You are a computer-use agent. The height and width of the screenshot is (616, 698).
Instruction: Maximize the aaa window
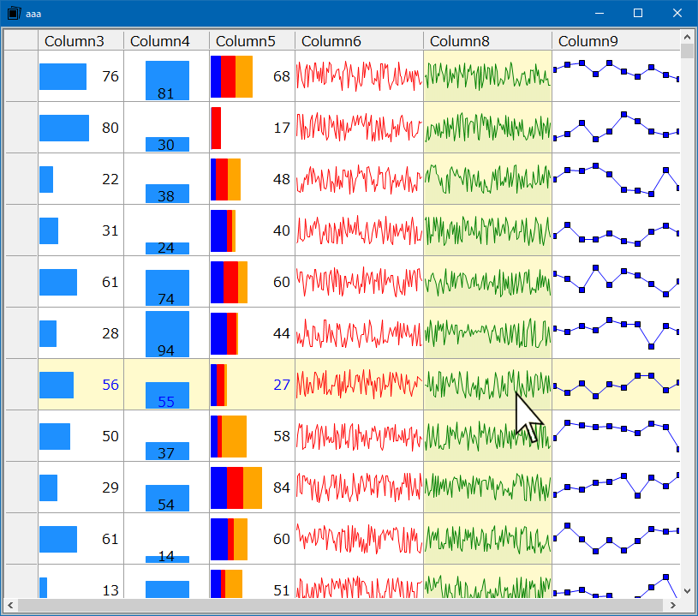[638, 13]
